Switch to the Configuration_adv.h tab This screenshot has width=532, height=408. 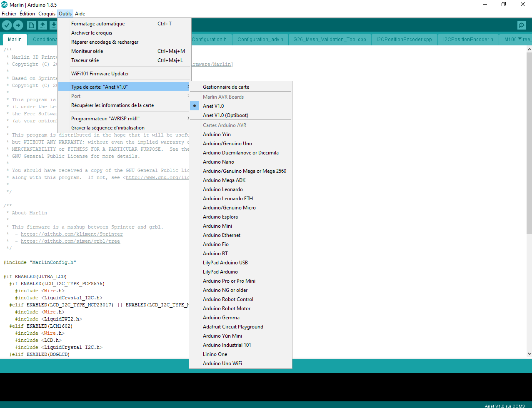click(260, 40)
